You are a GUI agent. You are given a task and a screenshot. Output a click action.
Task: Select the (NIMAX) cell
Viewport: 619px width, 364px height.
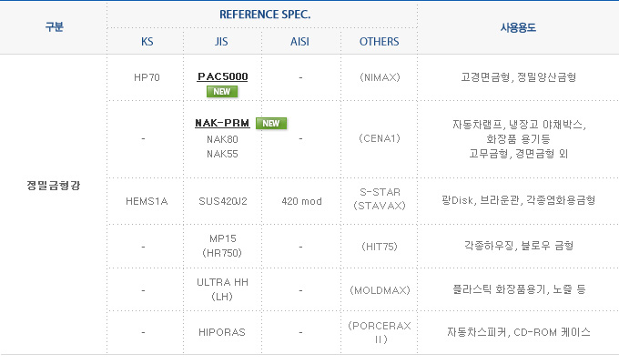(x=380, y=77)
